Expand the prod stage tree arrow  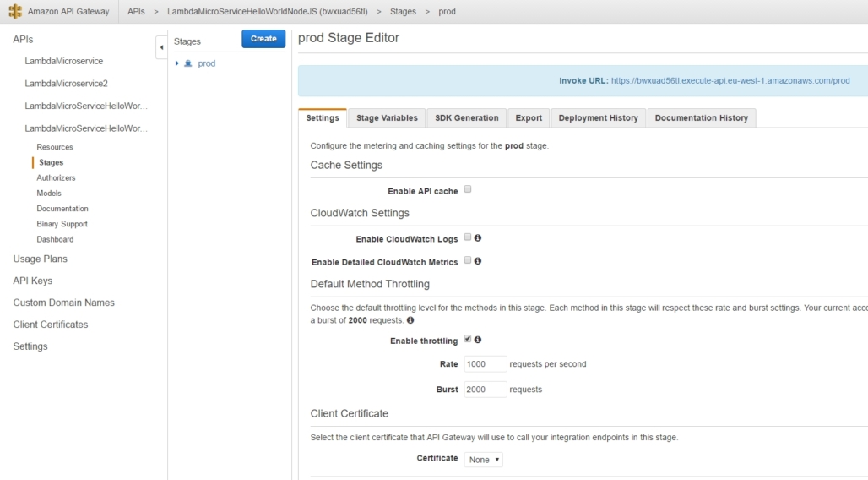coord(177,63)
